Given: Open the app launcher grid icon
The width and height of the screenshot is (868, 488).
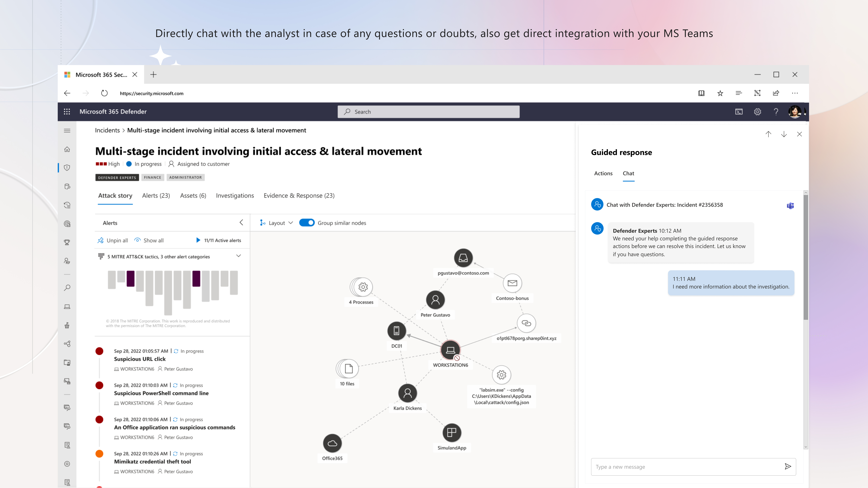Looking at the screenshot, I should pos(67,111).
